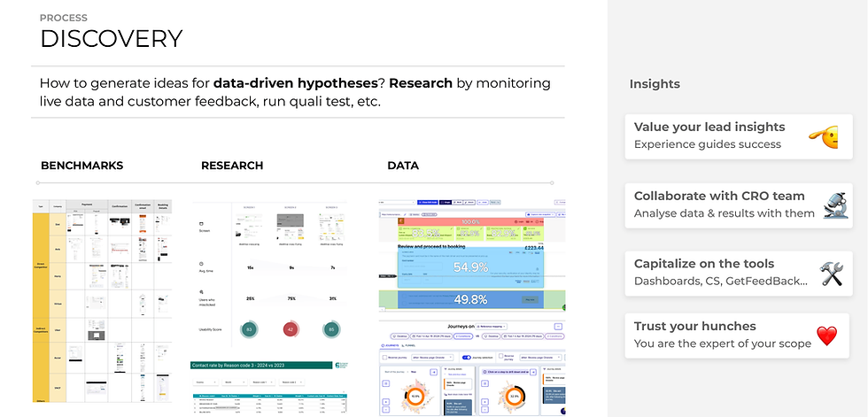Viewport: 868px width, 417px height.
Task: Open the Trust your hunches card
Action: click(x=739, y=336)
